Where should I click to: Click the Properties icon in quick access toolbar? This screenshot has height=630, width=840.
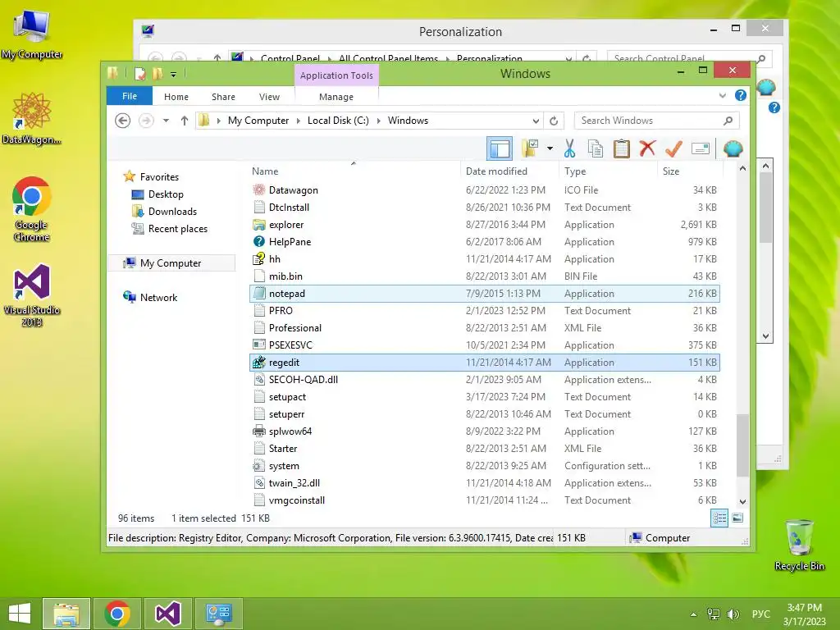coord(139,73)
